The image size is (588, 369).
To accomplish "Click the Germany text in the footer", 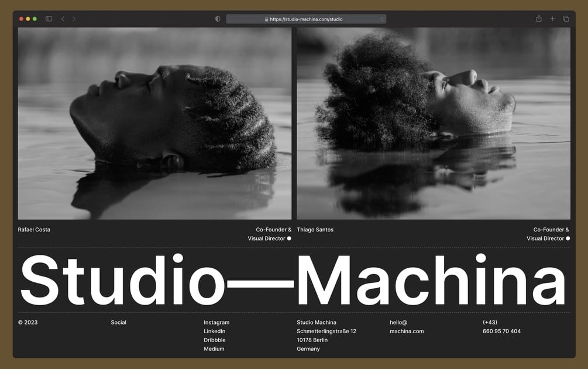I will [308, 348].
